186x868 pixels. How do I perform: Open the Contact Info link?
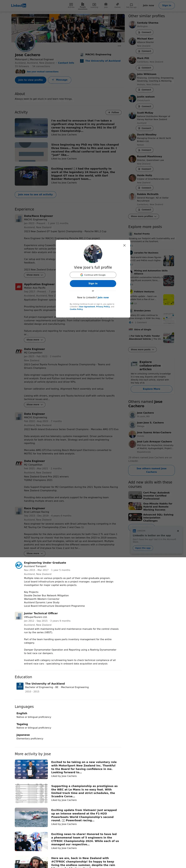pyautogui.click(x=66, y=63)
